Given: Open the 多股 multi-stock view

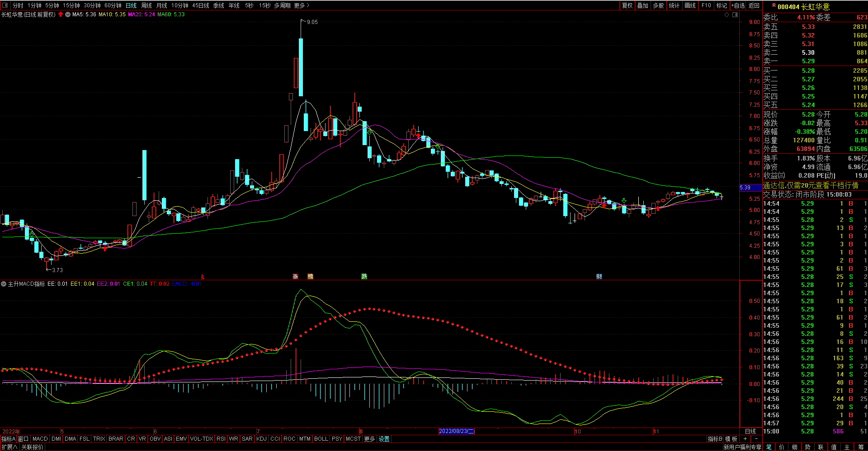Looking at the screenshot, I should click(659, 5).
